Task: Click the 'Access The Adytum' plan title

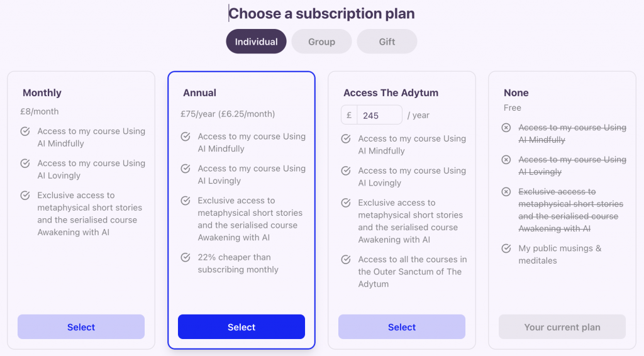Action: pyautogui.click(x=391, y=92)
